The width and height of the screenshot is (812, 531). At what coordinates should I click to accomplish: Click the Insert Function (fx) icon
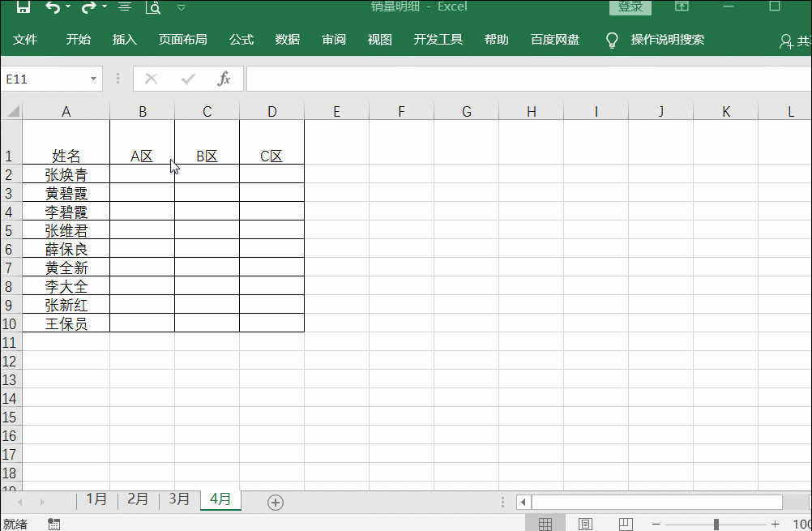[224, 79]
